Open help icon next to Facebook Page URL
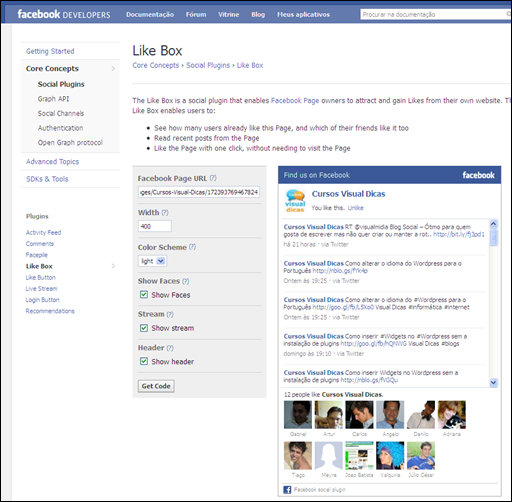The height and width of the screenshot is (502, 512). pos(213,178)
